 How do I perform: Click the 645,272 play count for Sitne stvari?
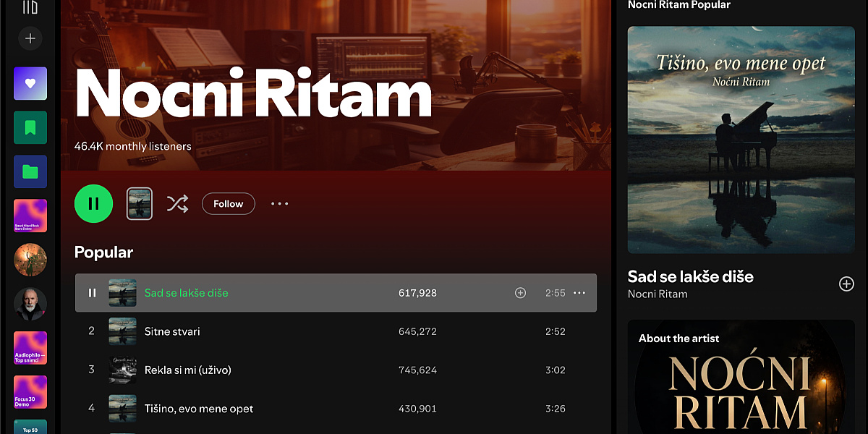click(417, 331)
